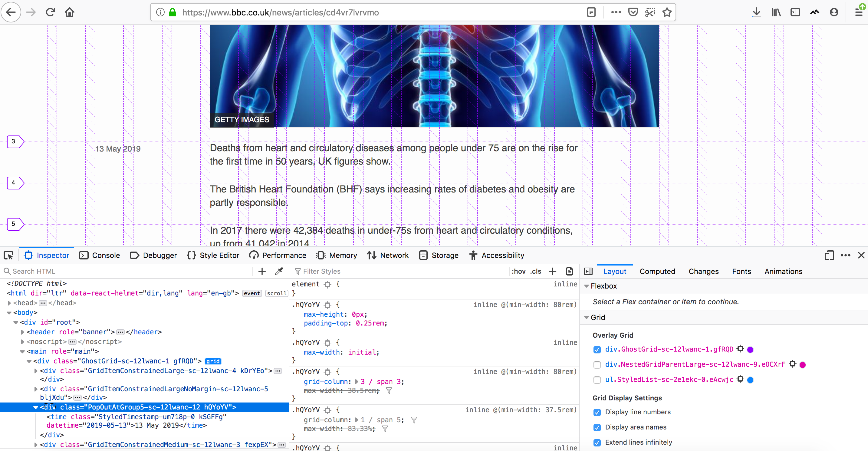Uncheck Display area names
This screenshot has width=868, height=451.
[x=597, y=427]
